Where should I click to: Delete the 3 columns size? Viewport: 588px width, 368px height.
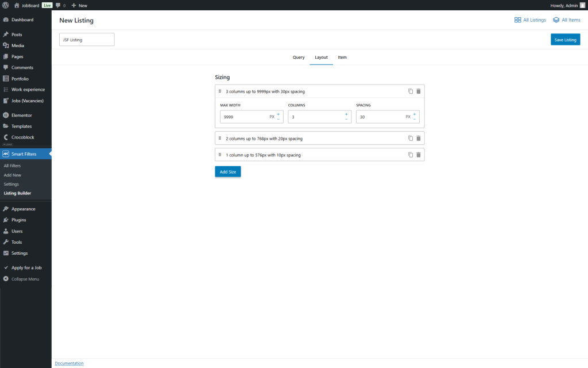(x=419, y=91)
